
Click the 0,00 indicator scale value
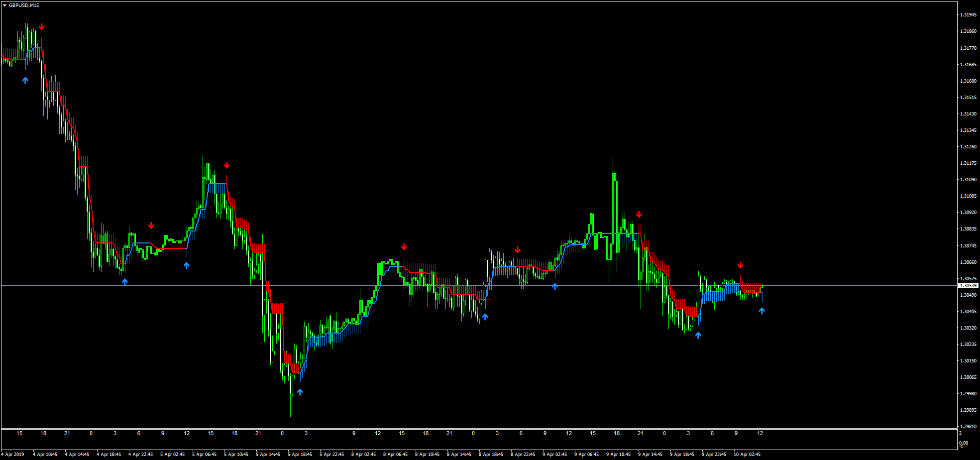coord(964,443)
